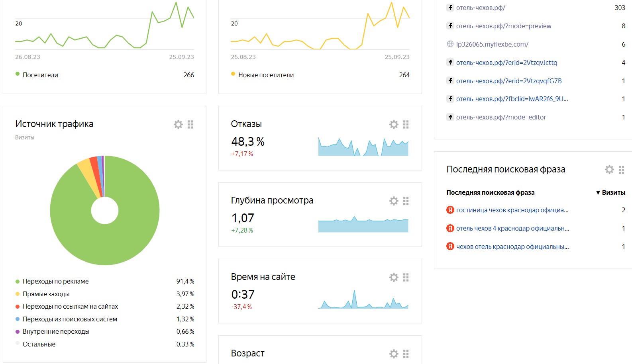Image resolution: width=632 pixels, height=364 pixels.
Task: Click the Время на сайте sparkline chart
Action: tap(363, 301)
